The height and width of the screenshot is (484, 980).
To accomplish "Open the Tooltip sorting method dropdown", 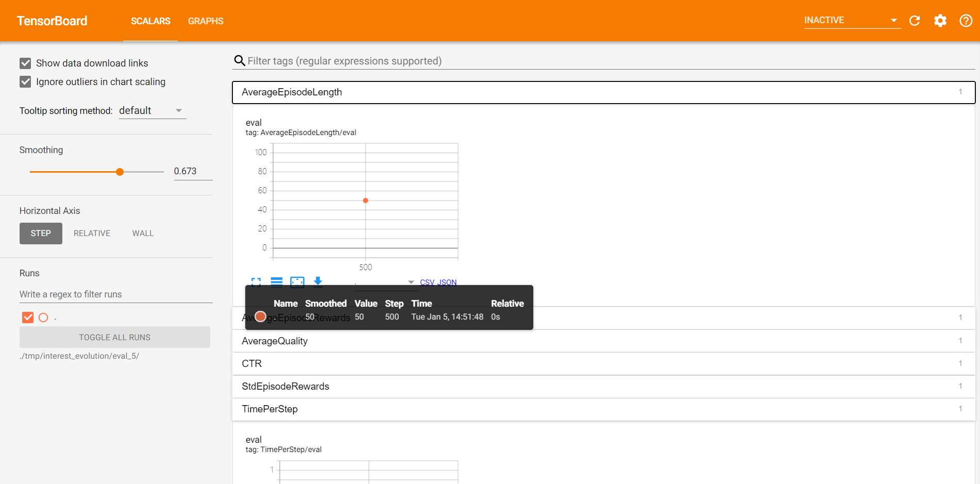I will tap(153, 111).
